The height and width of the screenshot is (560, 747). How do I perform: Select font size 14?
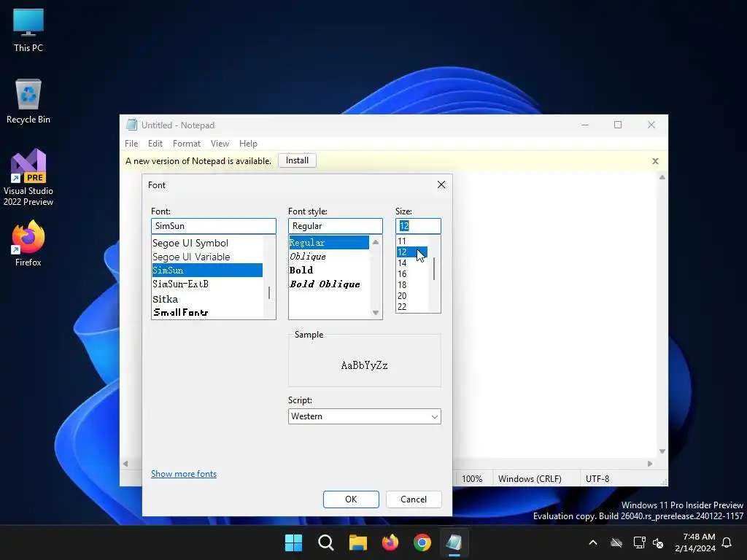click(x=412, y=262)
